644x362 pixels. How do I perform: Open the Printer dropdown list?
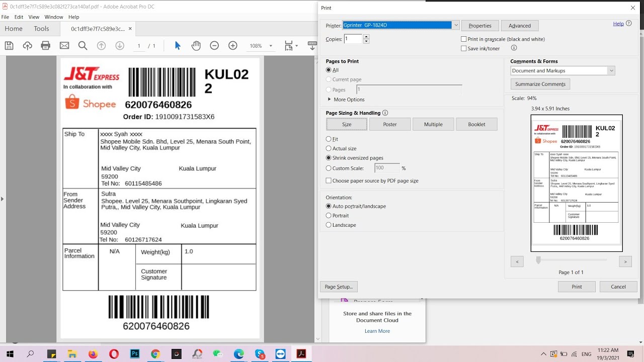tap(456, 25)
